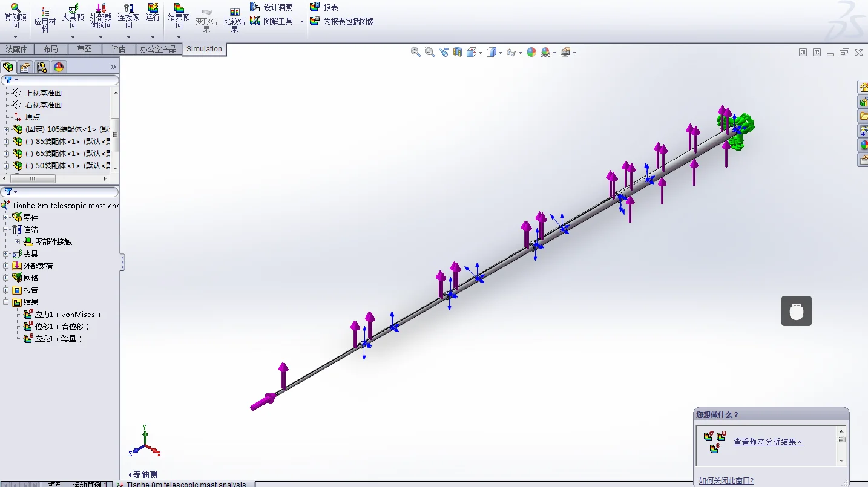
Task: Switch to the 评估 tab
Action: tap(118, 49)
